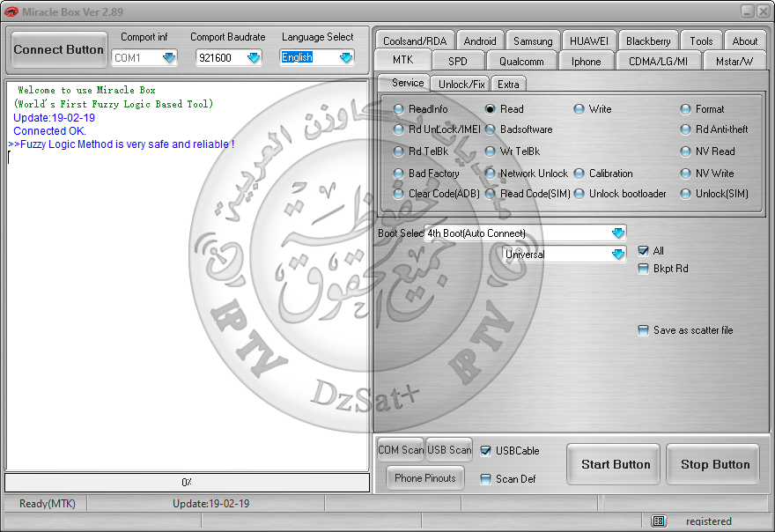Image resolution: width=775 pixels, height=532 pixels.
Task: Open the HUAWEI tab
Action: pos(589,41)
